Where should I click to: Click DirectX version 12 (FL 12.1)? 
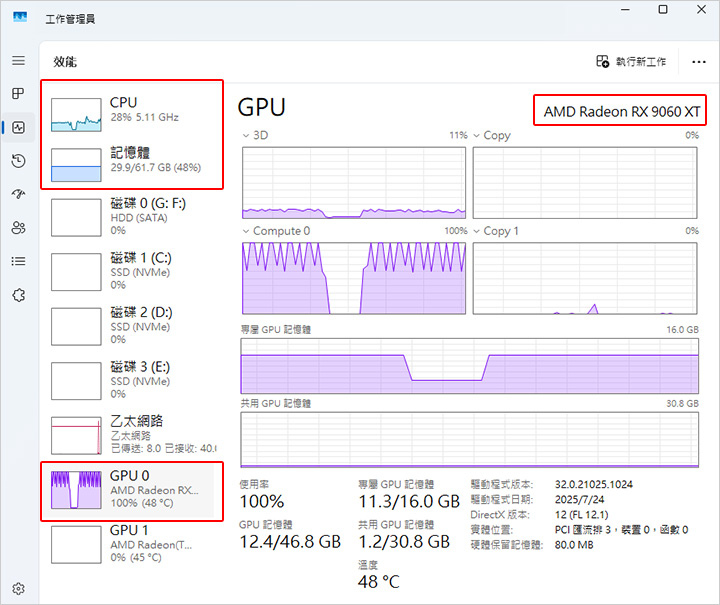coord(581,515)
